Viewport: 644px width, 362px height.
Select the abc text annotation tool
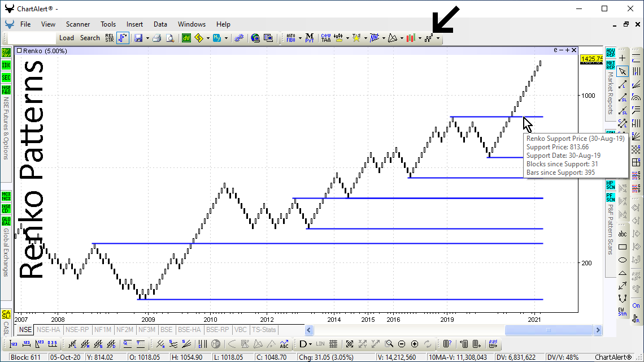click(623, 234)
